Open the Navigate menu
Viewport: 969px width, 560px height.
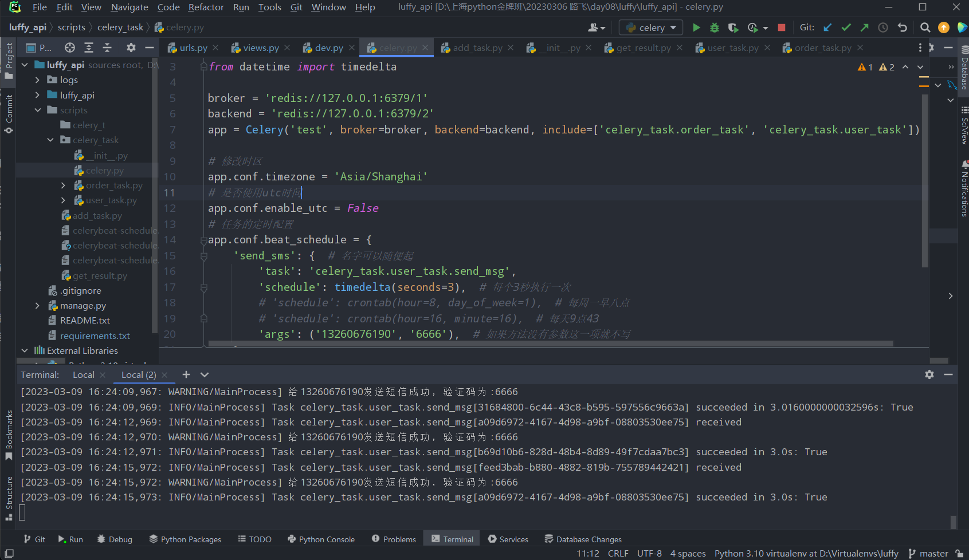130,7
